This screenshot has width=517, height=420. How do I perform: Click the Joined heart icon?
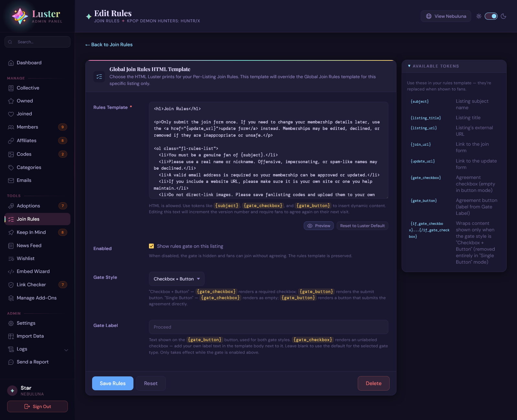(x=11, y=114)
